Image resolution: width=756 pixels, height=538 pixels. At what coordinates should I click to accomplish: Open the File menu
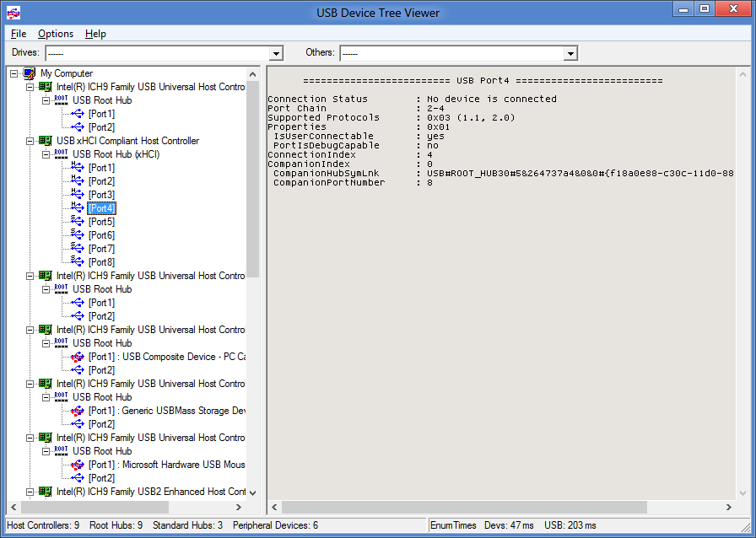(18, 34)
